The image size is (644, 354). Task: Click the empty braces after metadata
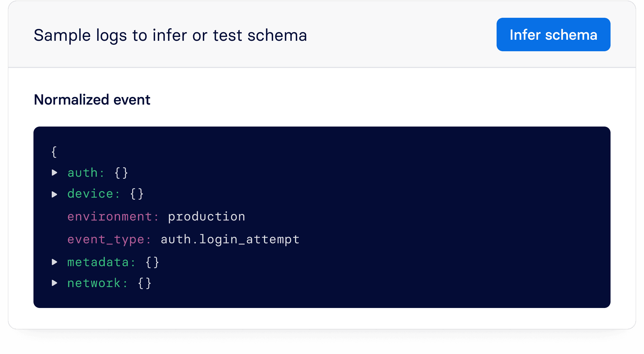point(152,262)
